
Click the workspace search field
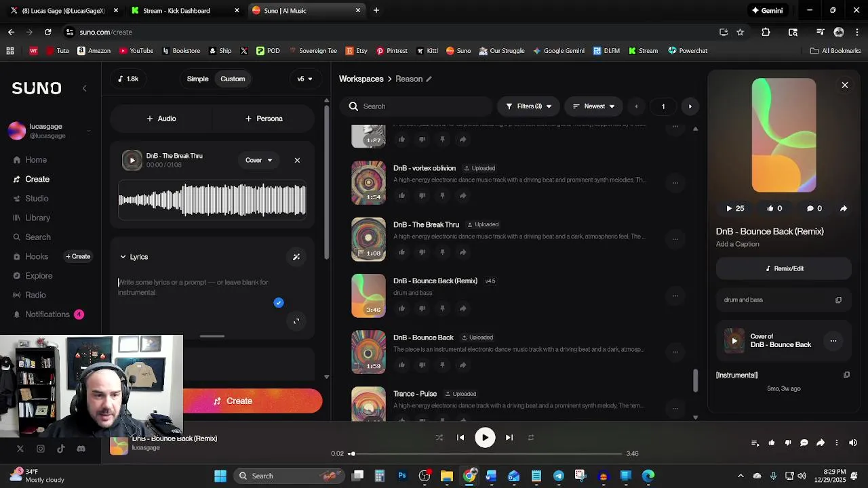pyautogui.click(x=416, y=106)
